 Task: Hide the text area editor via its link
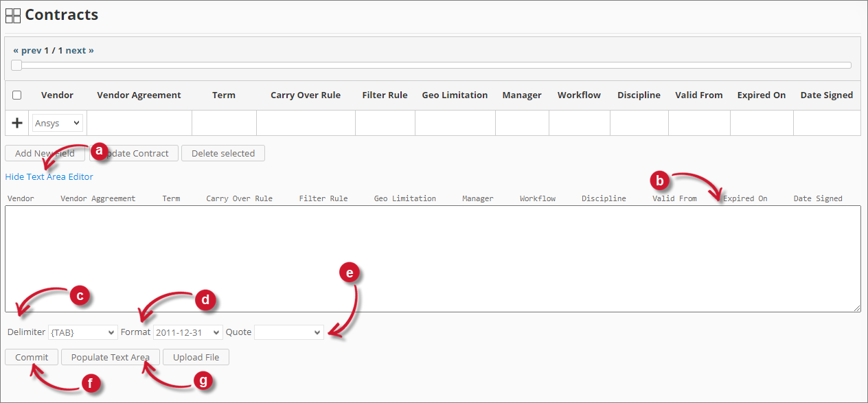pyautogui.click(x=49, y=176)
